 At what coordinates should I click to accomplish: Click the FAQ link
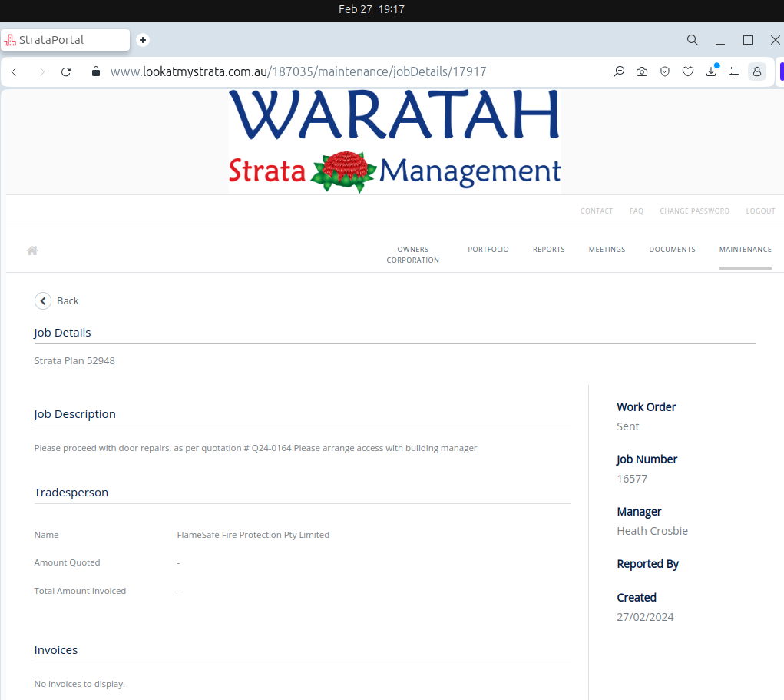pos(637,211)
